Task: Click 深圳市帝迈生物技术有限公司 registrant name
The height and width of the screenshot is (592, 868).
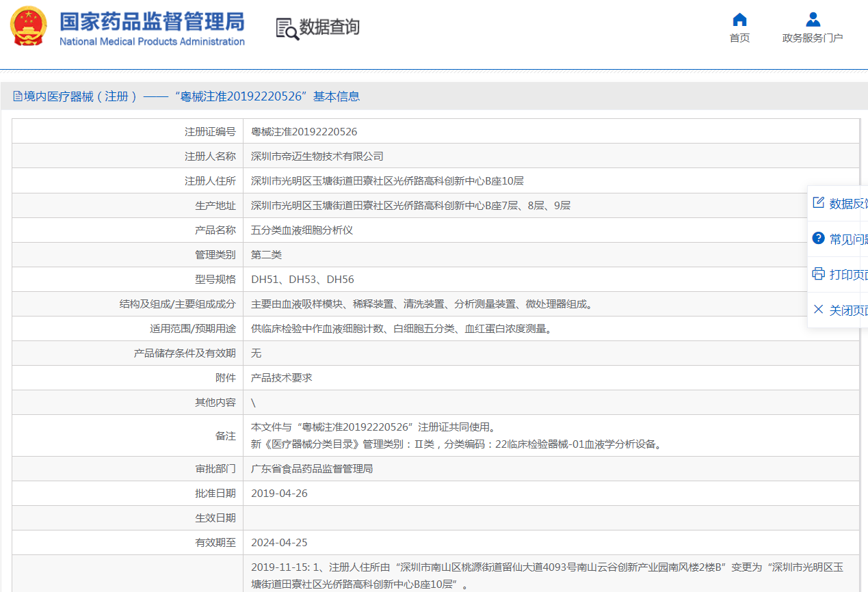Action: (x=317, y=157)
